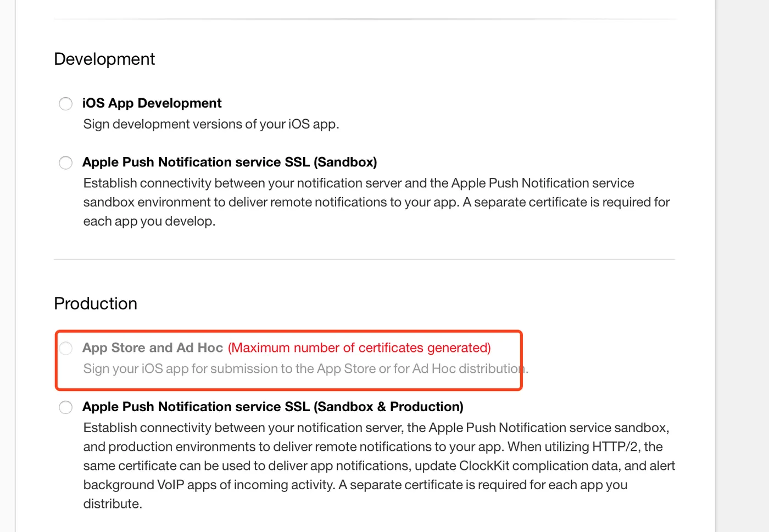Click the "iOS App Development" bold label
This screenshot has width=769, height=532.
152,103
